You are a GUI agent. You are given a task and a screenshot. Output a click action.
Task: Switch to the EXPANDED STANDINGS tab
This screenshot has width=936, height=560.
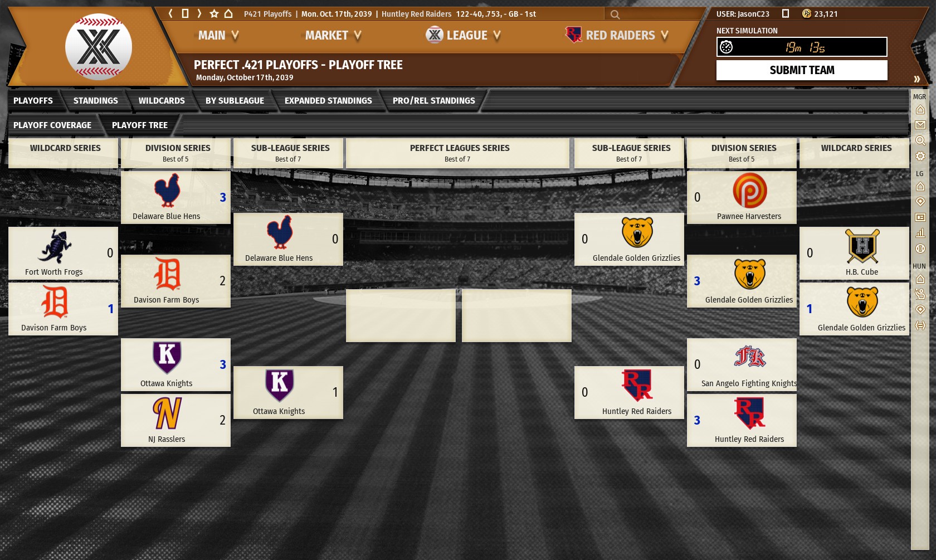point(328,101)
